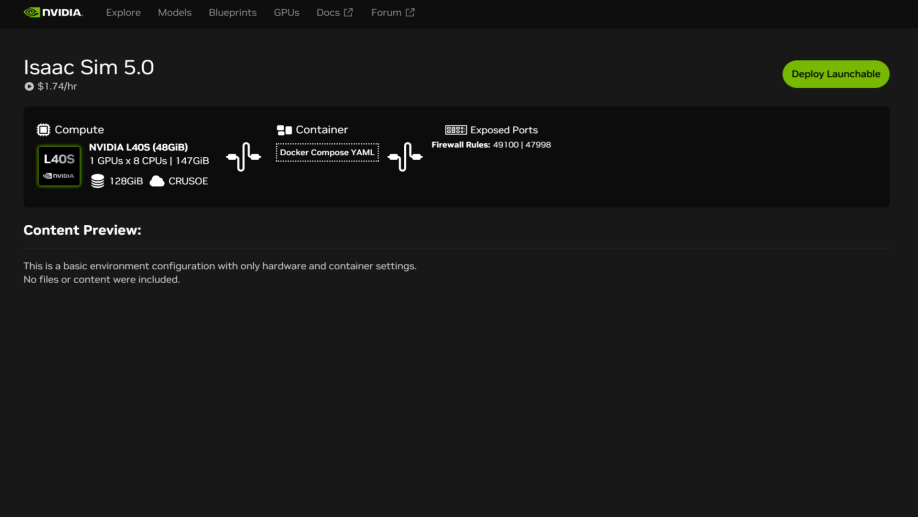Go to the Models page

point(174,12)
